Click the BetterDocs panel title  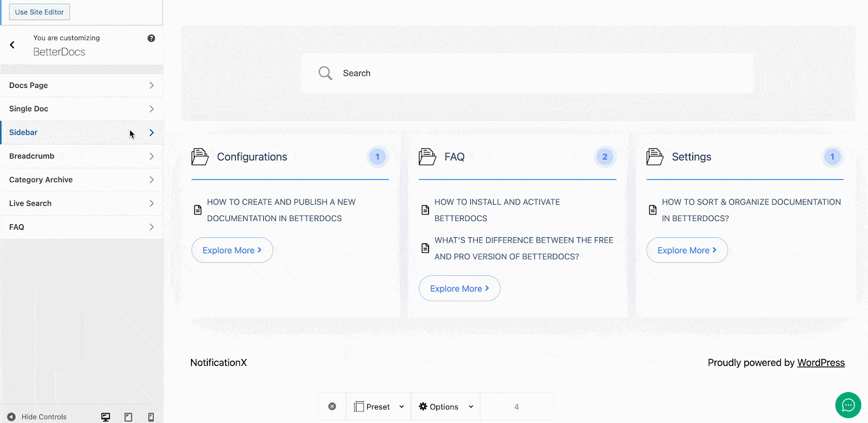coord(59,52)
